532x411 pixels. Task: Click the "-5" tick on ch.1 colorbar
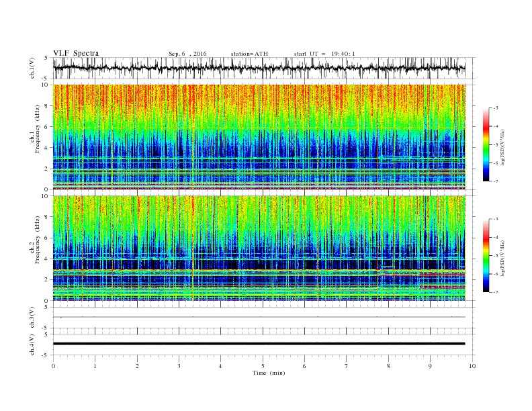click(496, 145)
